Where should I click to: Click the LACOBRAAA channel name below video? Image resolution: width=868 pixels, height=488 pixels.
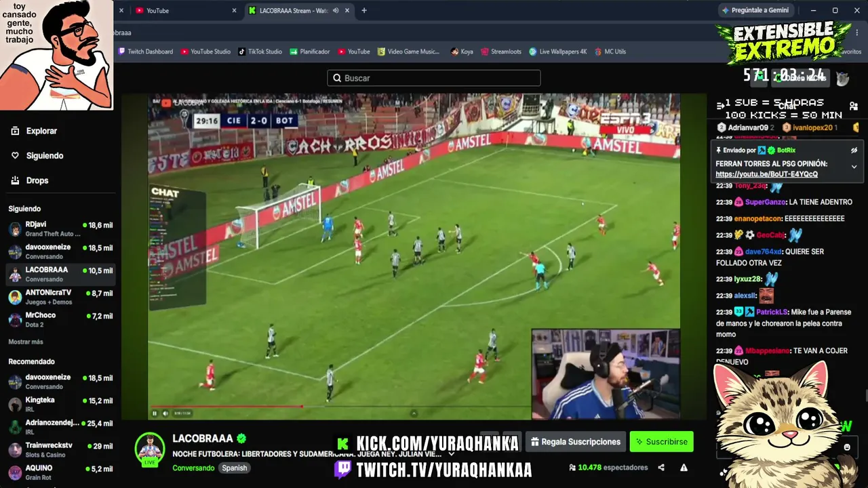tap(203, 439)
